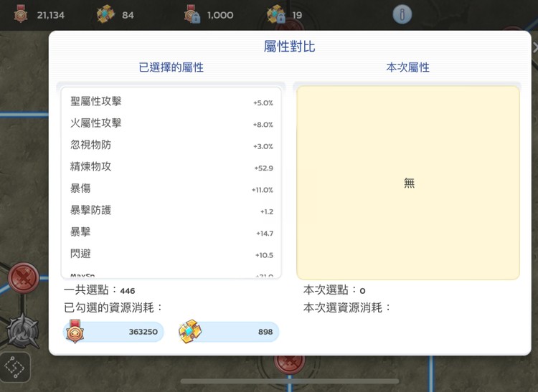Tap the path selection tool icon

pyautogui.click(x=15, y=368)
